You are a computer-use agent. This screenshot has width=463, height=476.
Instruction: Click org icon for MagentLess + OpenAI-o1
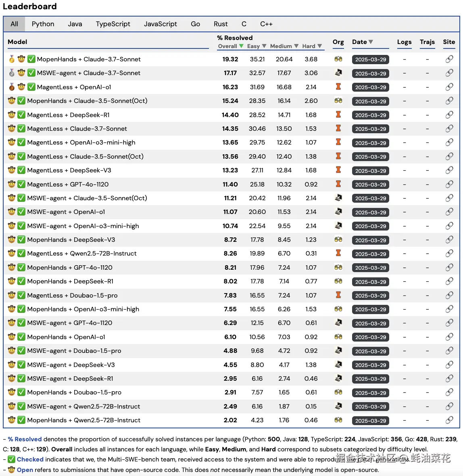pos(338,87)
